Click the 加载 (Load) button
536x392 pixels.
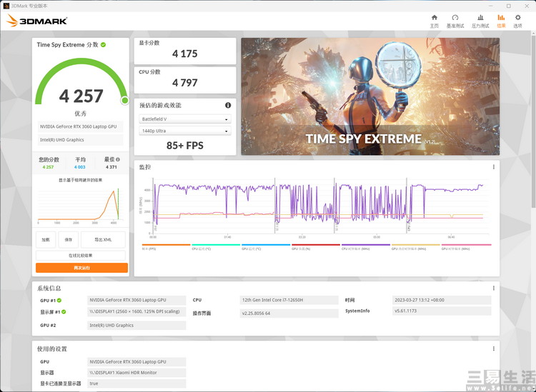[46, 240]
